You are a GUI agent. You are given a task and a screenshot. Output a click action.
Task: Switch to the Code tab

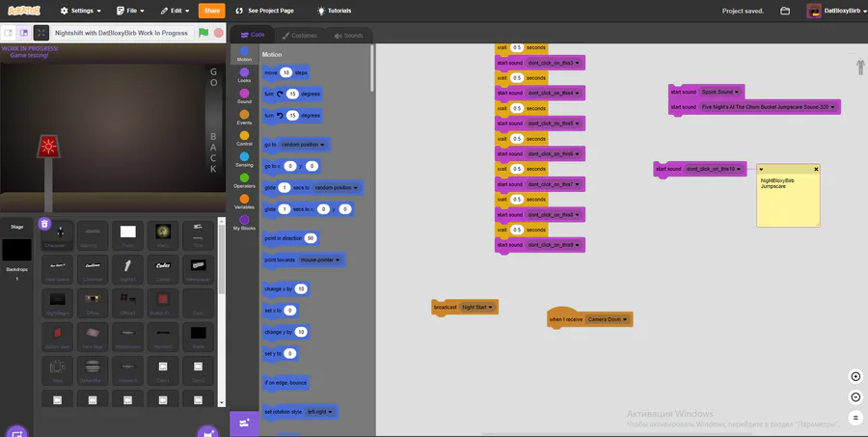tap(253, 35)
